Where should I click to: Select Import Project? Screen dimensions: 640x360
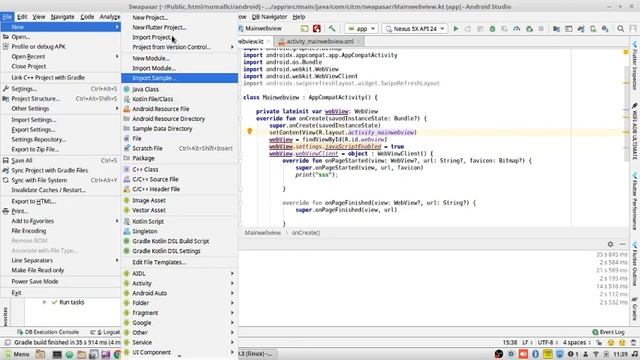coord(180,37)
